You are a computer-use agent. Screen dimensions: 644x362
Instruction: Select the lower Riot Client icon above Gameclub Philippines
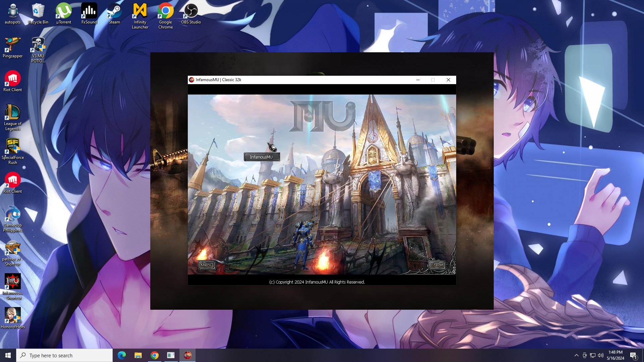coord(13,183)
